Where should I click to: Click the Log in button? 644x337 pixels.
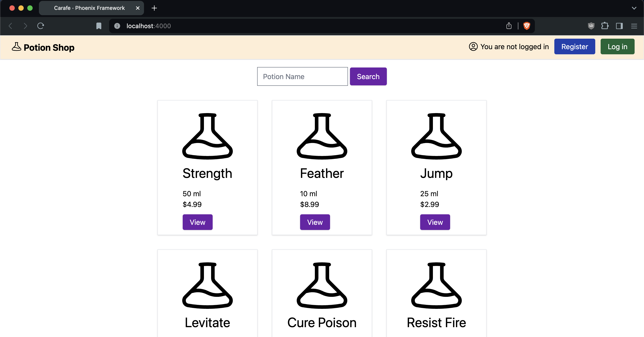pos(617,46)
